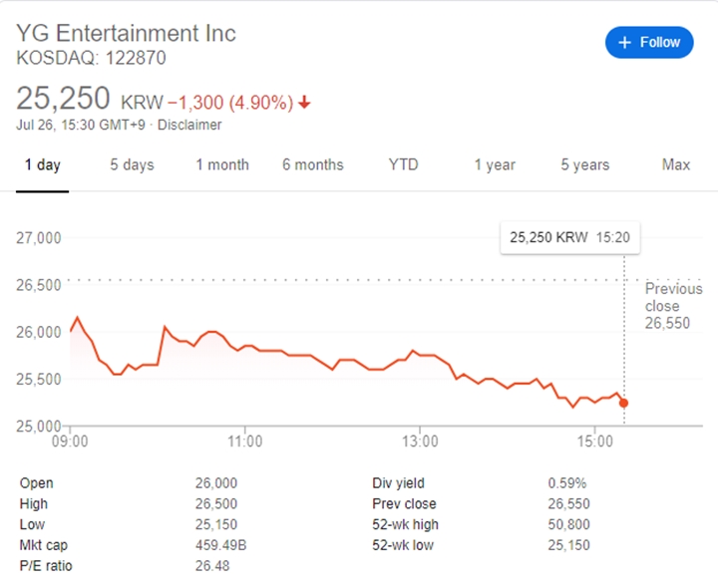Click the Jul 26, 15:30 GMT+9 timestamp

81,125
